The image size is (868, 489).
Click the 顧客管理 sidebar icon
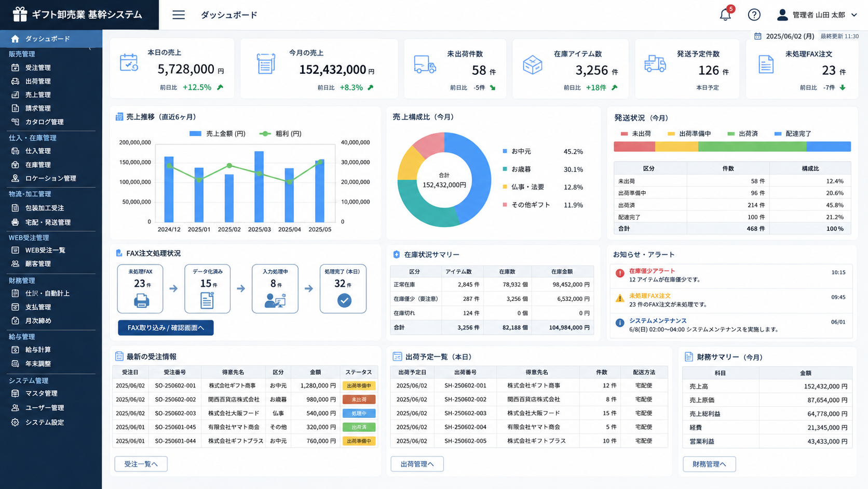coord(15,263)
